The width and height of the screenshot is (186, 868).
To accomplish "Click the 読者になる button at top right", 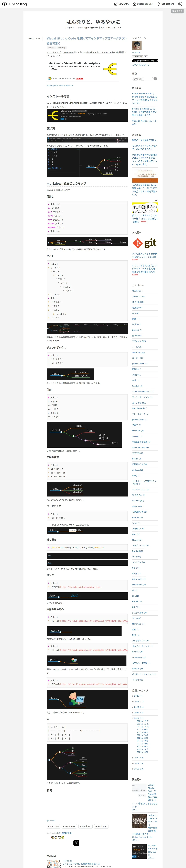I will [177, 11].
